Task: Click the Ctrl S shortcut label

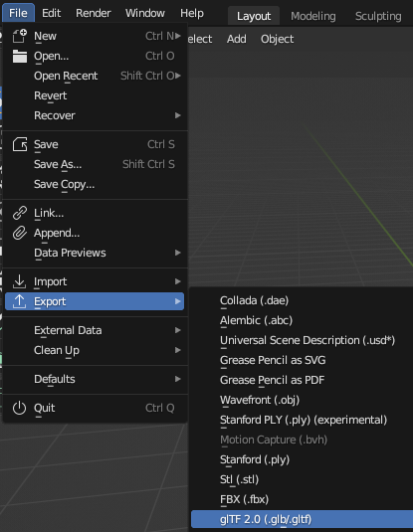Action: point(161,144)
